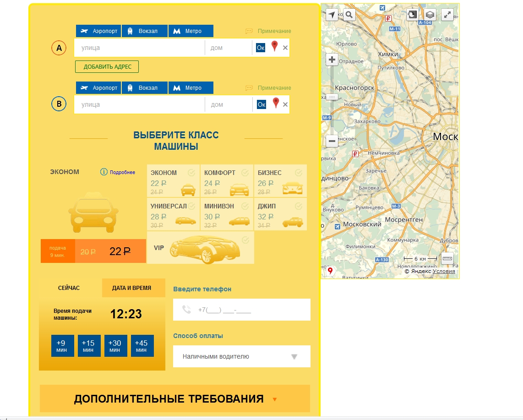Image resolution: width=523 pixels, height=420 pixels.
Task: Zoom out on the map with minus
Action: pos(332,141)
